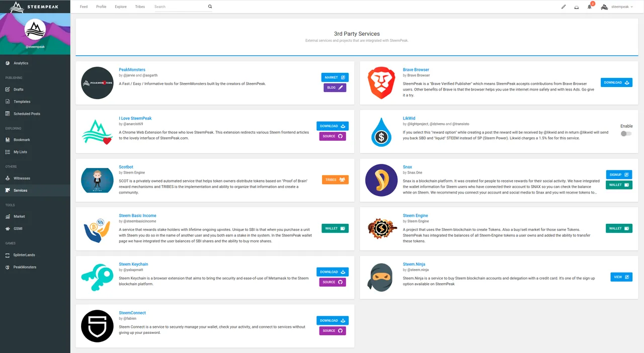Open Drafts in the sidebar

coord(35,90)
